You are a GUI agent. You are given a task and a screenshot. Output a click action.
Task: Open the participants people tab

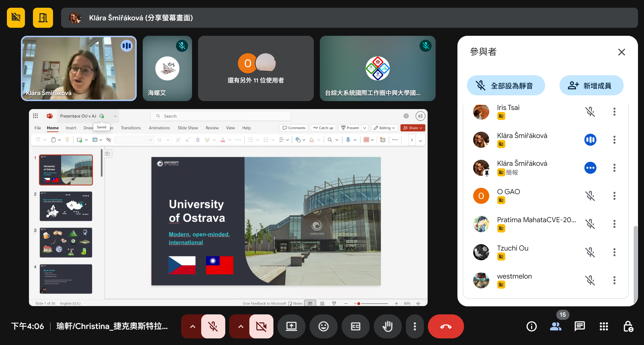[x=555, y=326]
